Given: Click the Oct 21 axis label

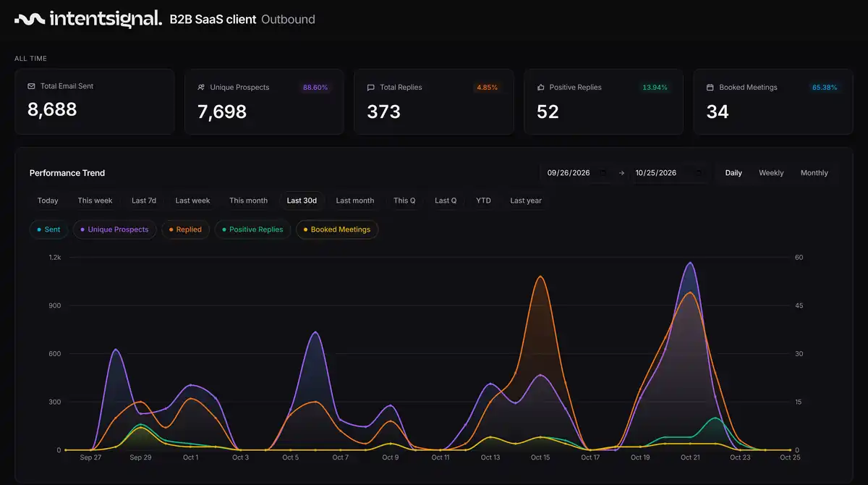Looking at the screenshot, I should pyautogui.click(x=691, y=457).
